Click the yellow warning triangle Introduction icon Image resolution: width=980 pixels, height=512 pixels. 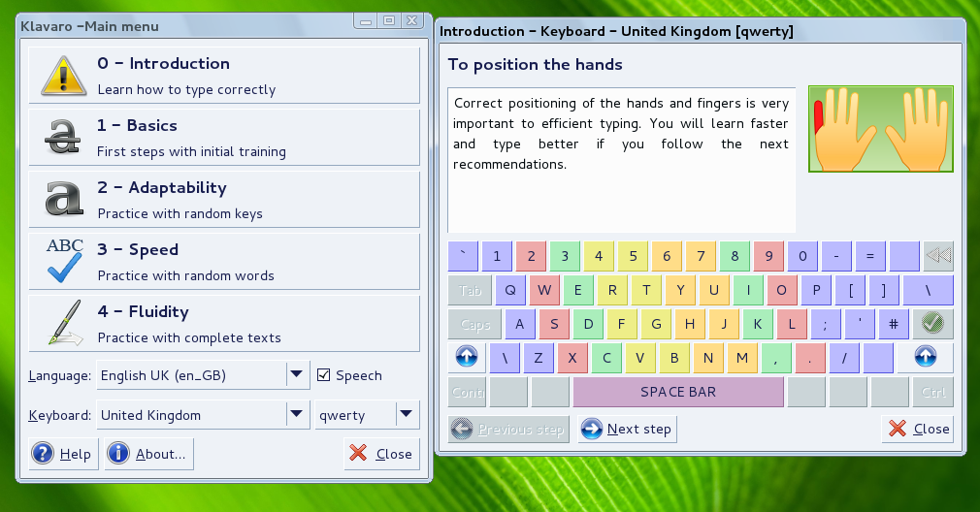pyautogui.click(x=64, y=76)
